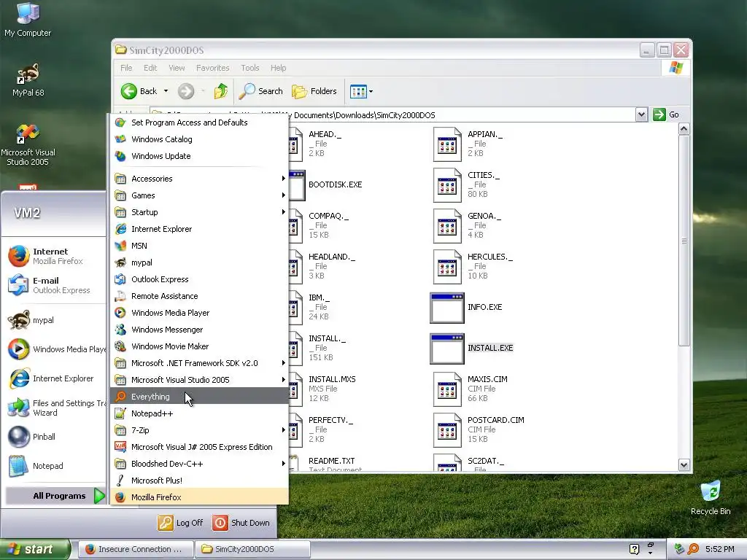Open Microsoft Visual J# 2005 Express Edition
This screenshot has width=747, height=560.
tap(199, 447)
